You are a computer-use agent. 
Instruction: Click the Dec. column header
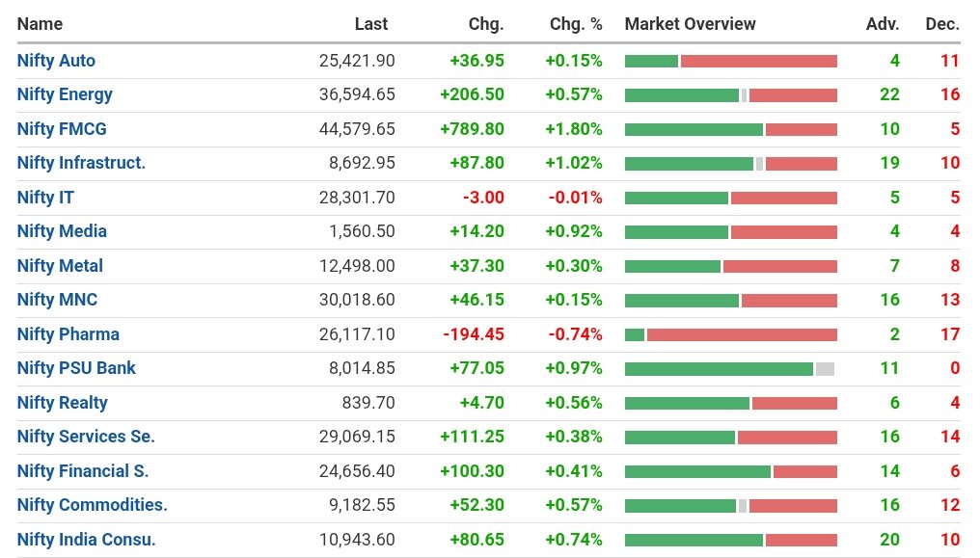click(942, 24)
